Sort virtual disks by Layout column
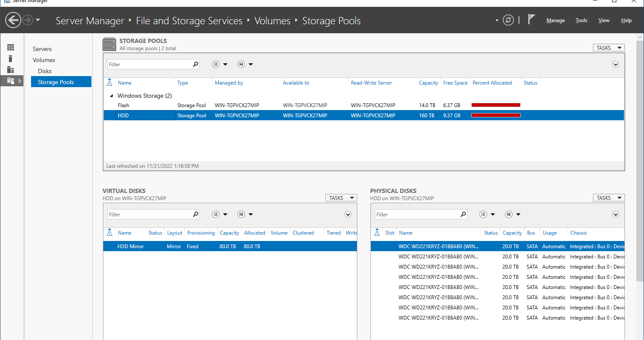The width and height of the screenshot is (644, 340). pos(174,233)
